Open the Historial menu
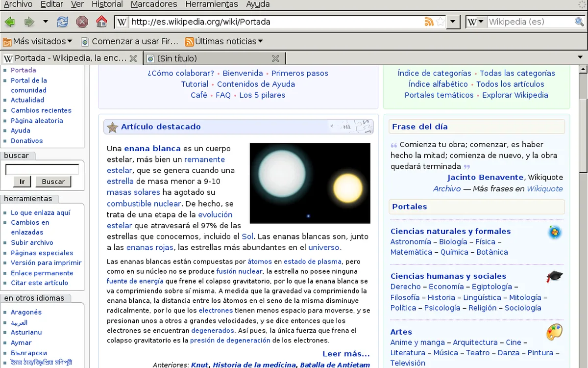Screen dimensions: 588x368 click(x=107, y=4)
